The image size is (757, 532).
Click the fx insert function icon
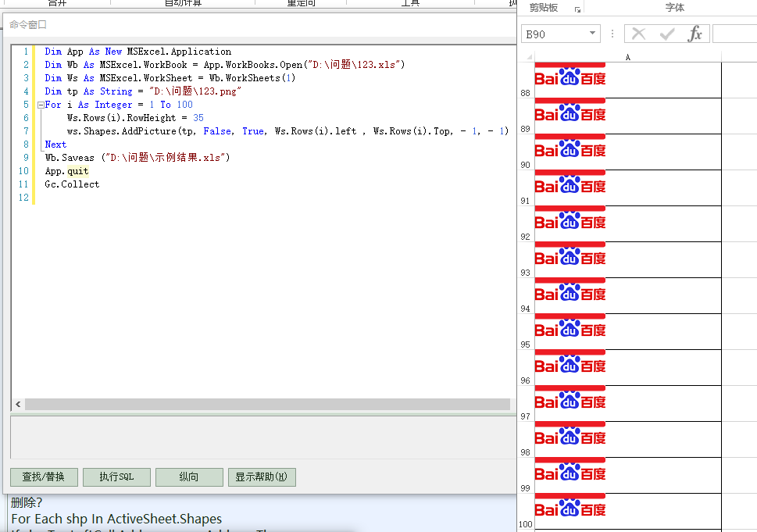pyautogui.click(x=695, y=34)
